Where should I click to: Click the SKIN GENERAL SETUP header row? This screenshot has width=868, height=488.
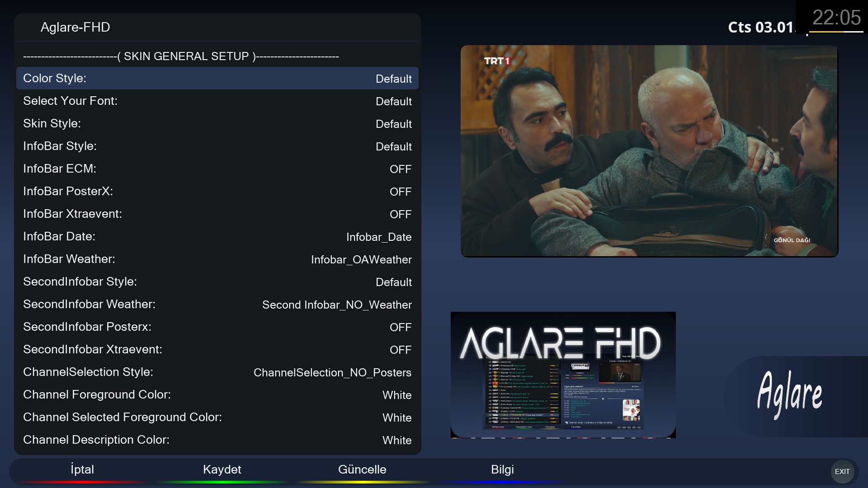[x=217, y=56]
